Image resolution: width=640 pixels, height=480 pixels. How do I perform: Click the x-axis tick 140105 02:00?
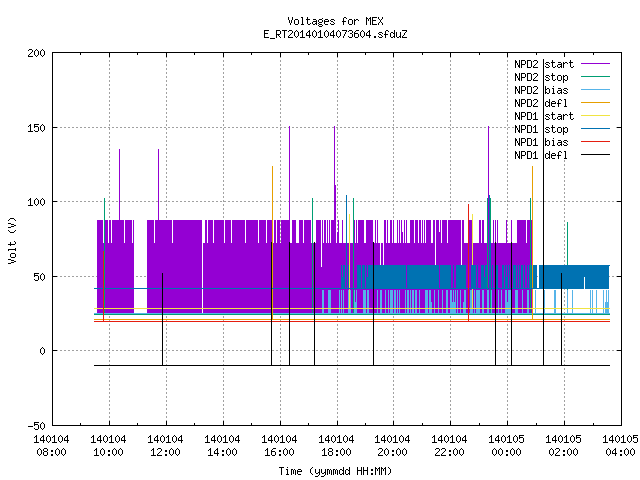[x=564, y=446]
